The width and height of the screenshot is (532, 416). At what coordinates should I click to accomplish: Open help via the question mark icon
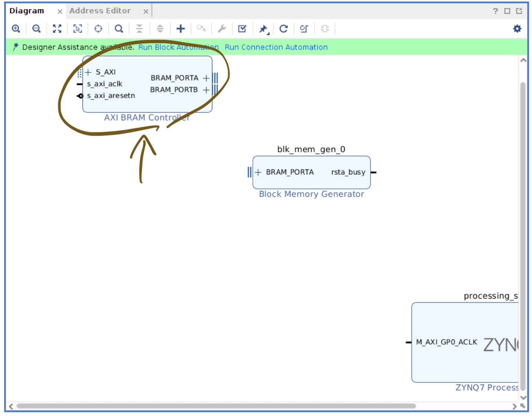click(x=495, y=11)
